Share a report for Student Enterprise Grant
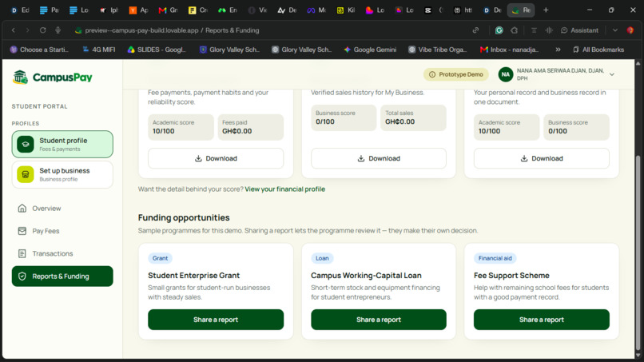The image size is (644, 362). tap(216, 320)
